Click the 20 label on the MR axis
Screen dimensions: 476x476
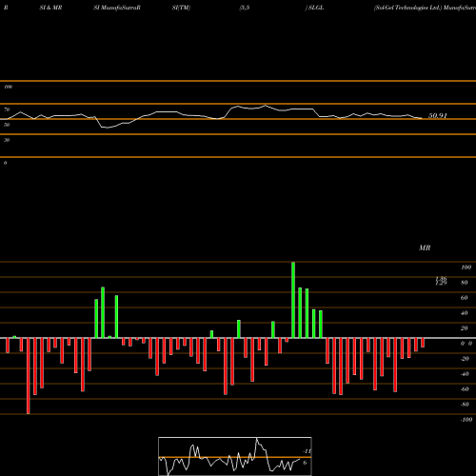pyautogui.click(x=465, y=328)
